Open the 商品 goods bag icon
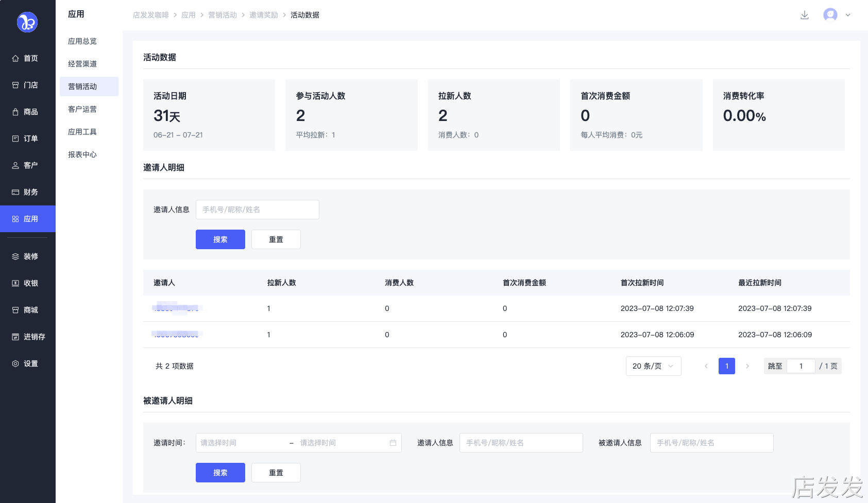 tap(15, 112)
